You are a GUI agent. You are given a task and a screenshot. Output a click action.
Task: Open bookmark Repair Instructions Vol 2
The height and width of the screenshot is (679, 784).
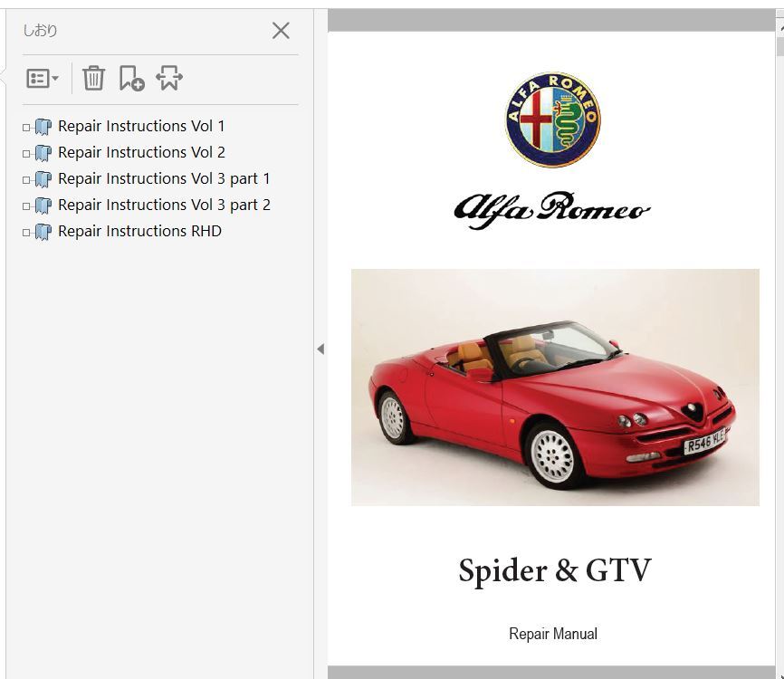point(141,152)
